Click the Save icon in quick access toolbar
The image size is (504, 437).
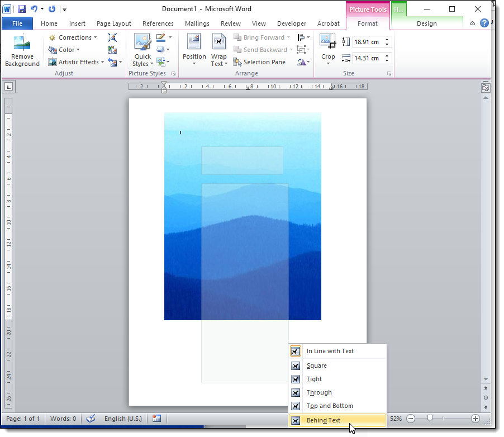click(x=22, y=9)
